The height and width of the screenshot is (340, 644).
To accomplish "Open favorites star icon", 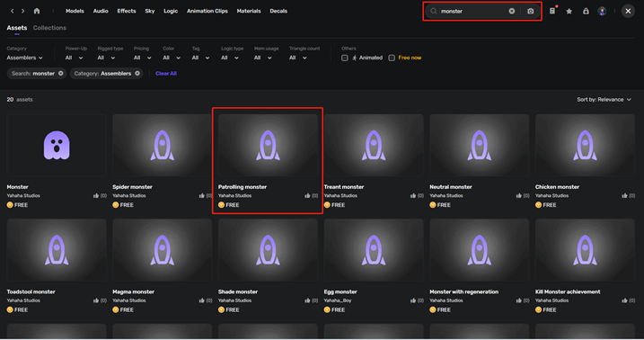I will tap(569, 11).
